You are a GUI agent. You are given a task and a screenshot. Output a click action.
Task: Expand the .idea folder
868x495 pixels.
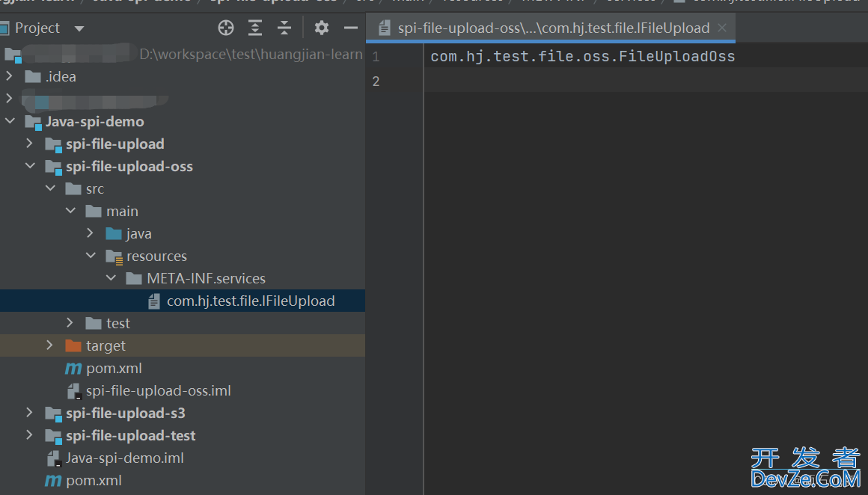(x=10, y=76)
